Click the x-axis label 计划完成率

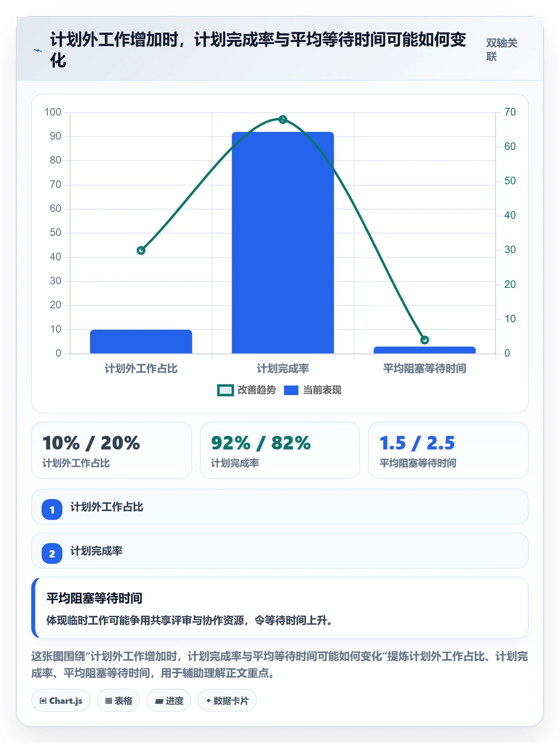(283, 368)
